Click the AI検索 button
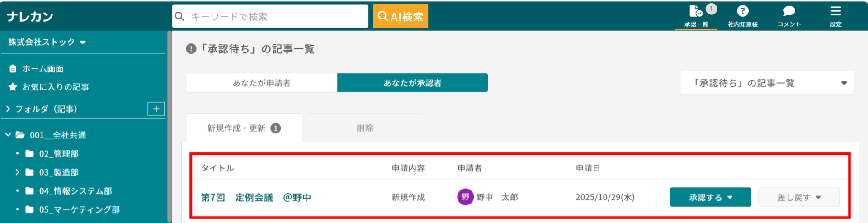The height and width of the screenshot is (223, 868). click(400, 16)
